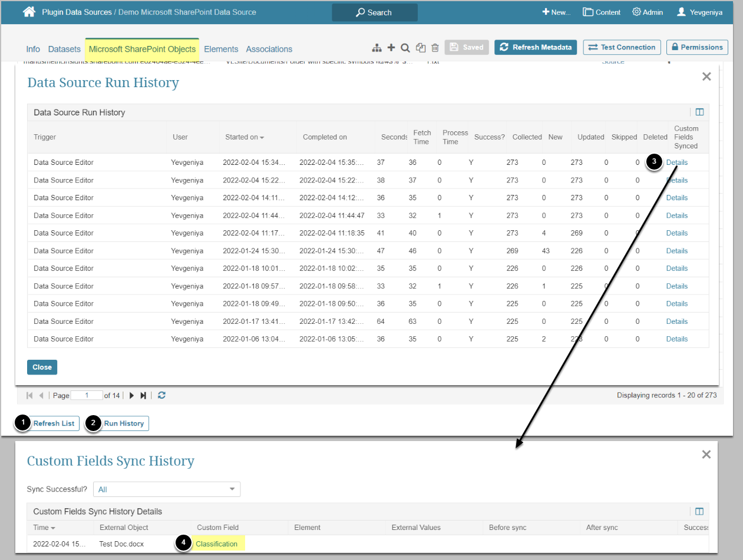The height and width of the screenshot is (560, 743).
Task: Go to next page using pager arrow
Action: [x=131, y=396]
